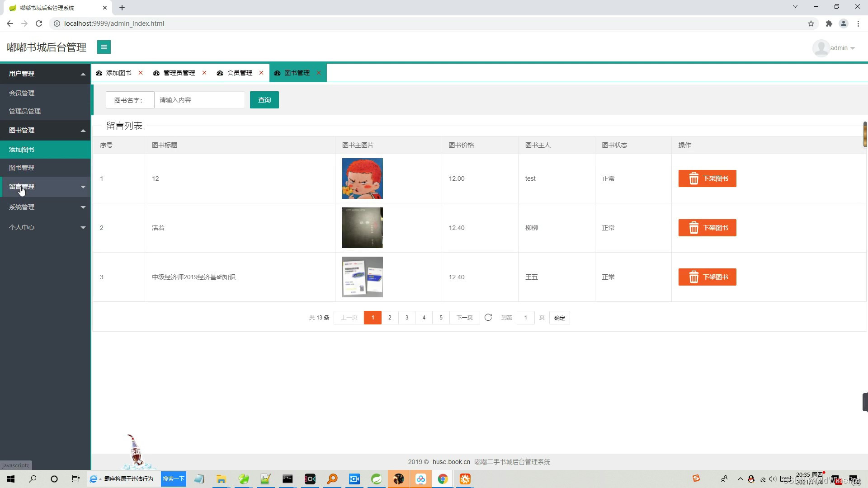Switch to the 管理员管理 tab
868x488 pixels.
point(179,73)
